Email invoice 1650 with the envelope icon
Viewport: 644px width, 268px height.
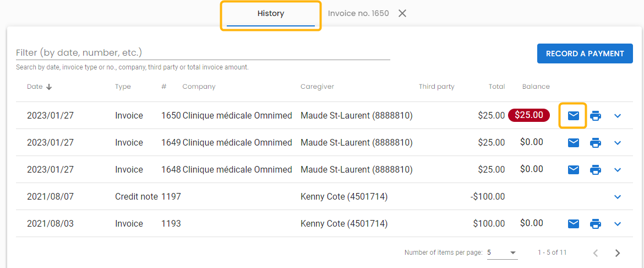pyautogui.click(x=574, y=116)
